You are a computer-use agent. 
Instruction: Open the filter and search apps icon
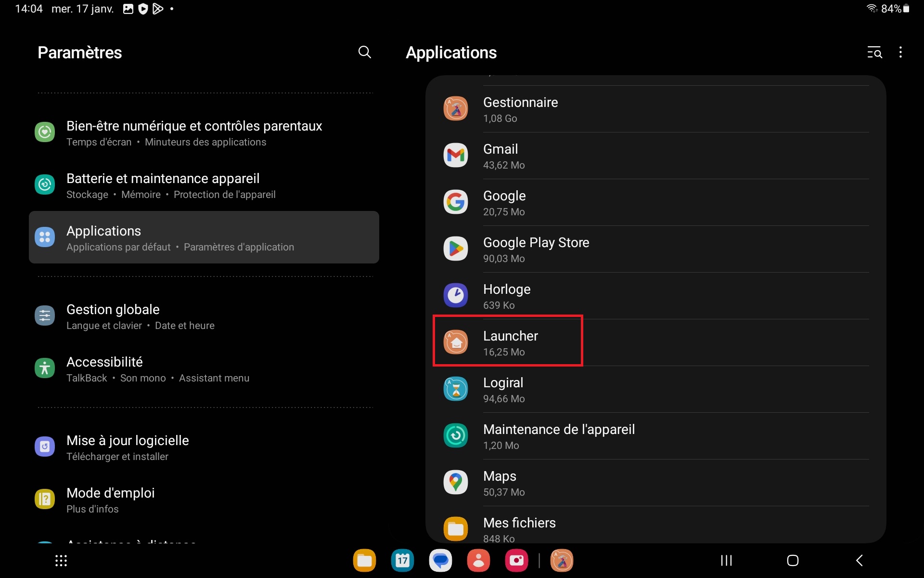click(874, 53)
